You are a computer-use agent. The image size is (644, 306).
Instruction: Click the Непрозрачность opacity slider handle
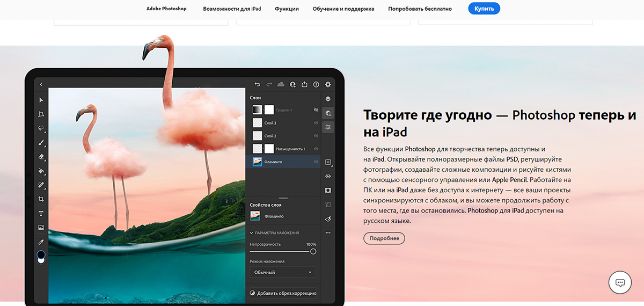tap(313, 251)
